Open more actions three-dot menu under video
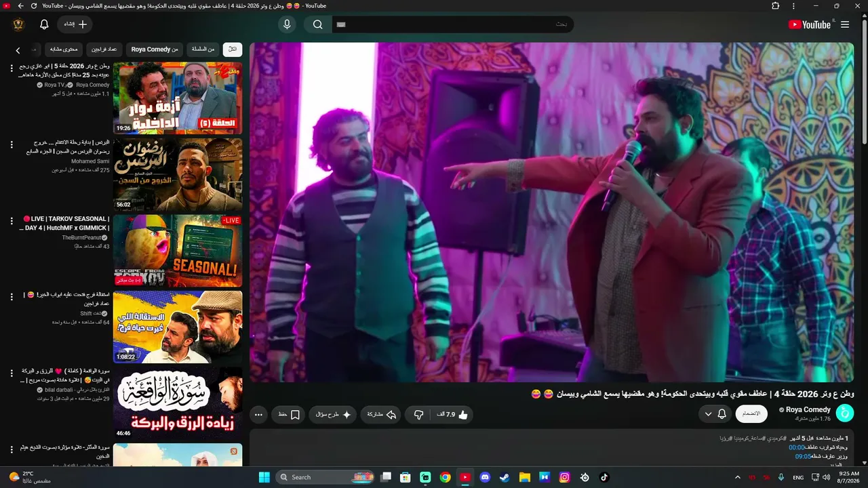868x488 pixels. tap(258, 415)
